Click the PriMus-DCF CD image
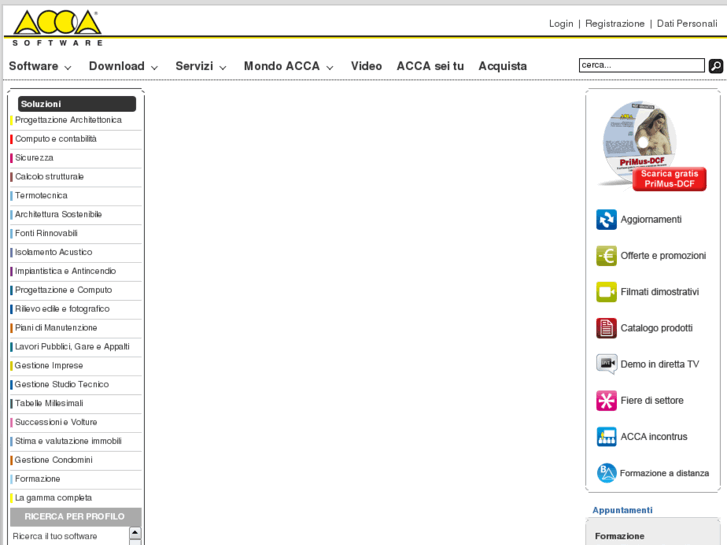 point(639,141)
